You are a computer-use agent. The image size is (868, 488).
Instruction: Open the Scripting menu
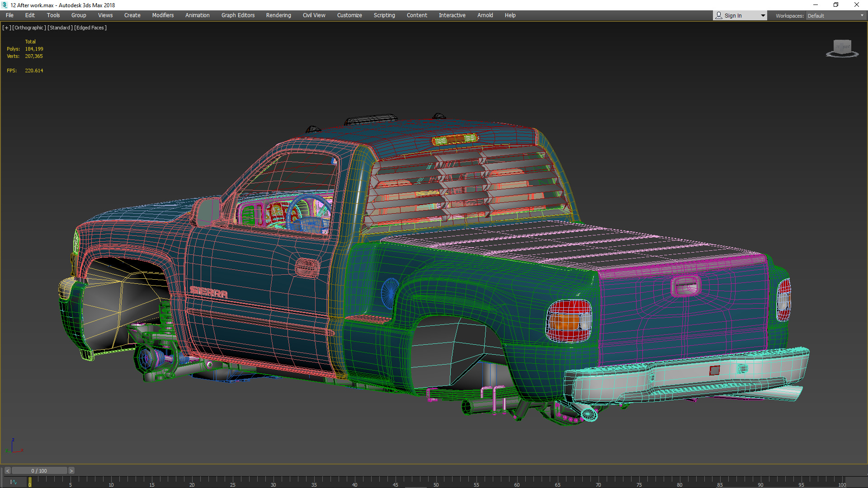pyautogui.click(x=384, y=15)
